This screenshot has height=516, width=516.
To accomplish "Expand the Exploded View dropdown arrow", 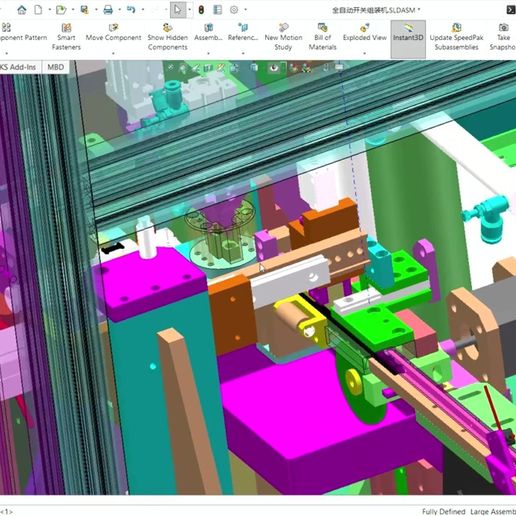I will (364, 53).
